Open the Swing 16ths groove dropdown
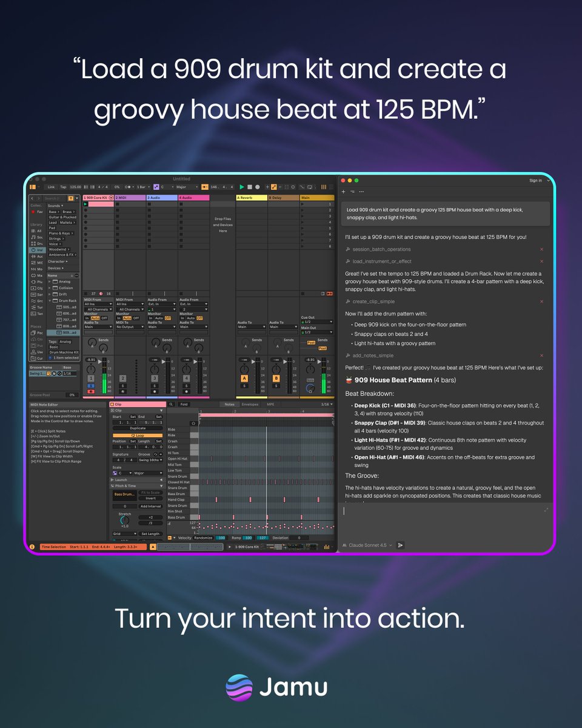This screenshot has height=728, width=582. coord(151,460)
